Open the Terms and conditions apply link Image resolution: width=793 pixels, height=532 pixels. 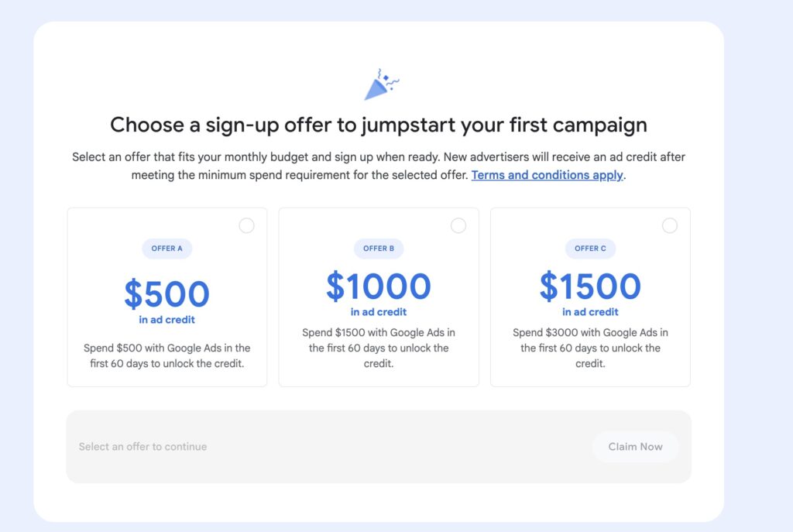tap(547, 175)
